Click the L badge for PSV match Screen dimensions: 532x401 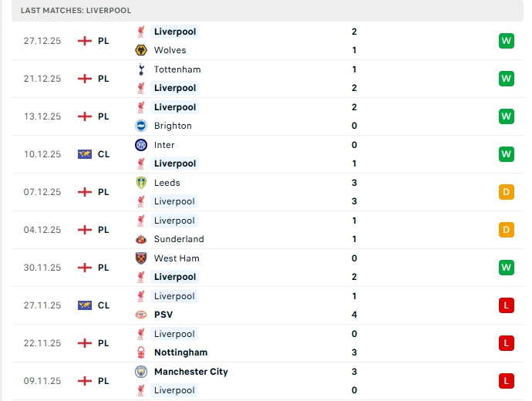506,305
